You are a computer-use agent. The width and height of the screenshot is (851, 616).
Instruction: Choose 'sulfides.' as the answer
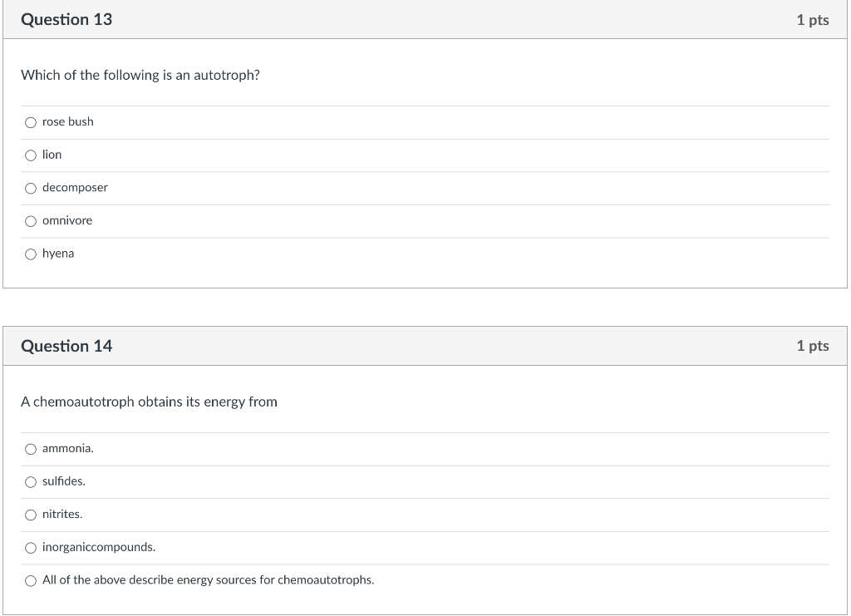click(x=31, y=482)
